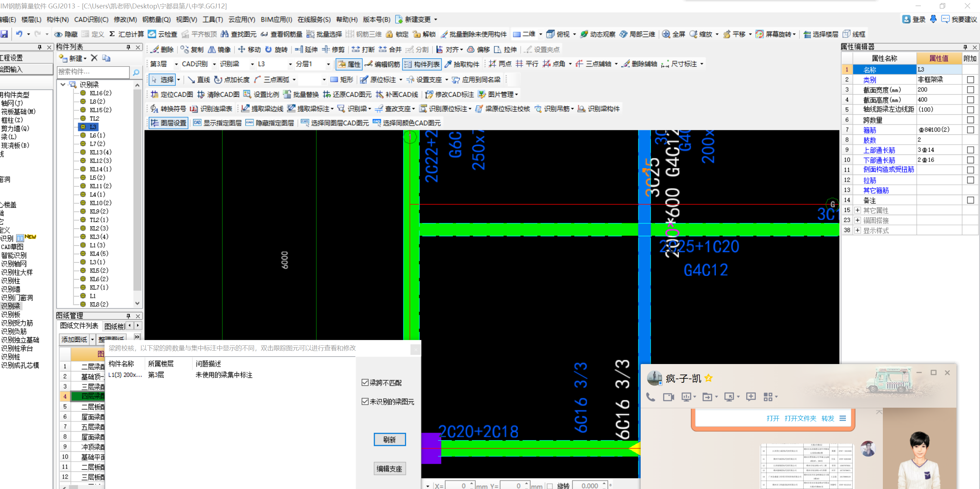Screen dimensions: 980x489
Task: Switch to the 图纸文件列表 tab
Action: click(79, 326)
